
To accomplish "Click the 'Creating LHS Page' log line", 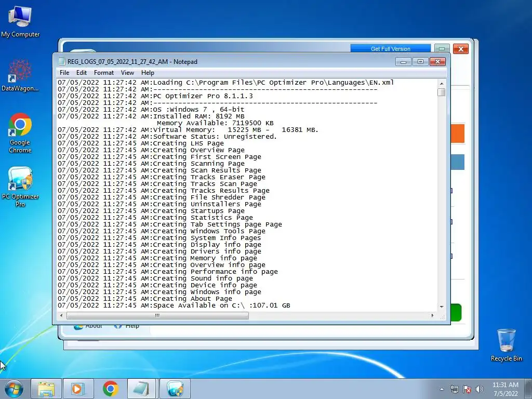I will [x=141, y=143].
